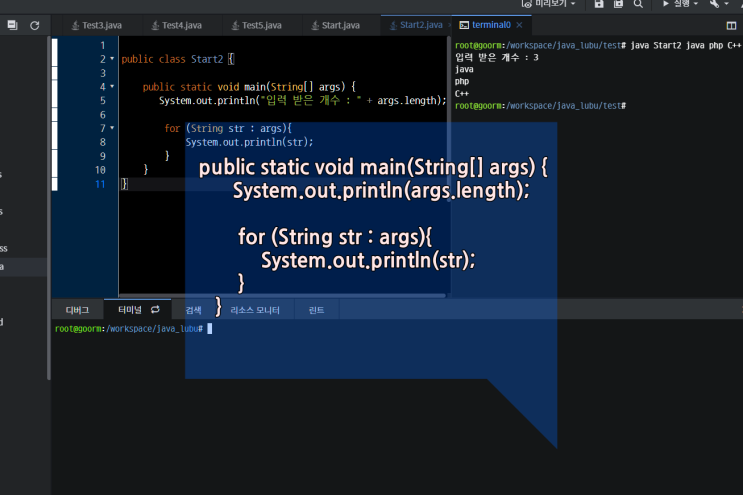This screenshot has height=495, width=743.
Task: Click the Java file icon on Start2.java tab
Action: (x=393, y=25)
